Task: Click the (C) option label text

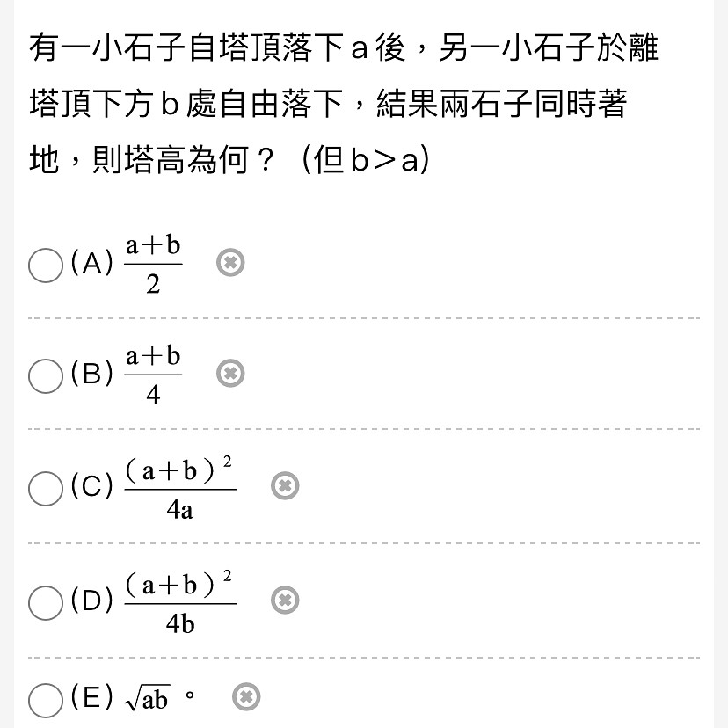Action: coord(92,486)
